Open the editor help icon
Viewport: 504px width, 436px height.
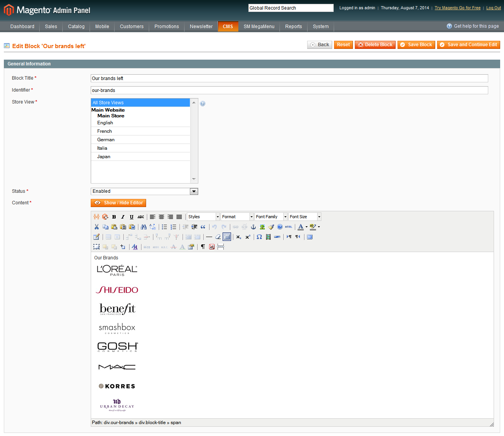coord(280,227)
